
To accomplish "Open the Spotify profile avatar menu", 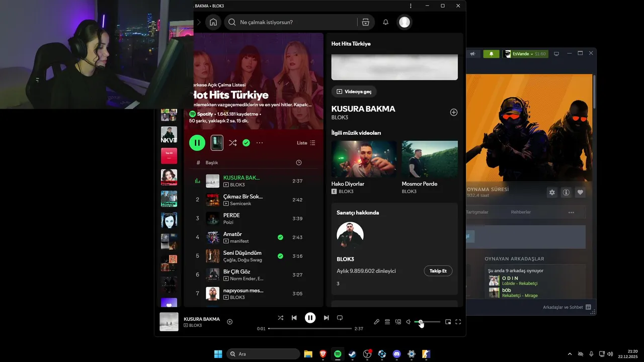I will 405,22.
